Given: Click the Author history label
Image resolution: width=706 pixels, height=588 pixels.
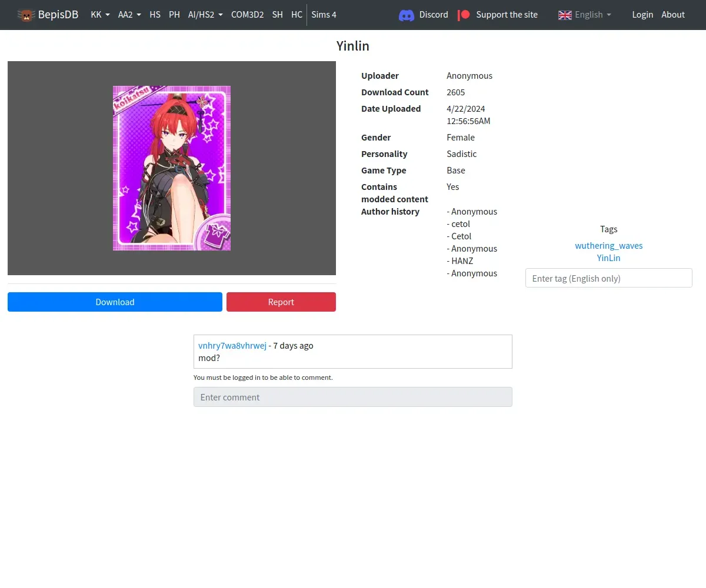Looking at the screenshot, I should tap(390, 211).
